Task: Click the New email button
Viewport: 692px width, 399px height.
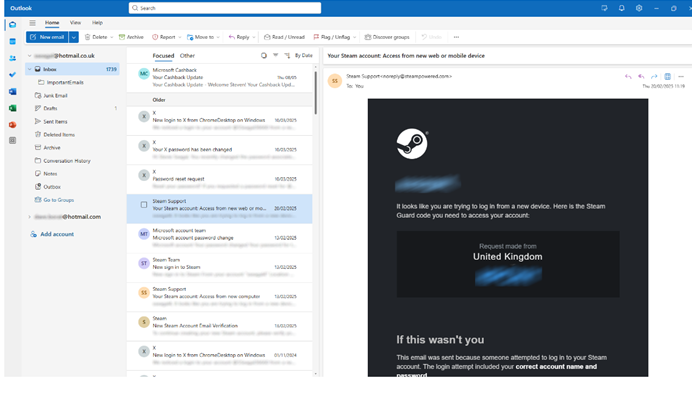Action: pos(47,37)
